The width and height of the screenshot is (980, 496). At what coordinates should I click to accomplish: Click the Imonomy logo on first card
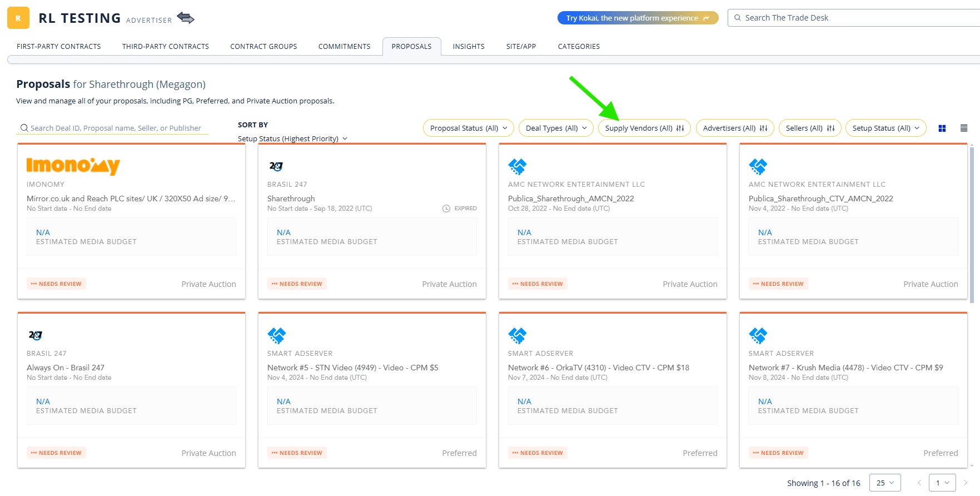[73, 166]
